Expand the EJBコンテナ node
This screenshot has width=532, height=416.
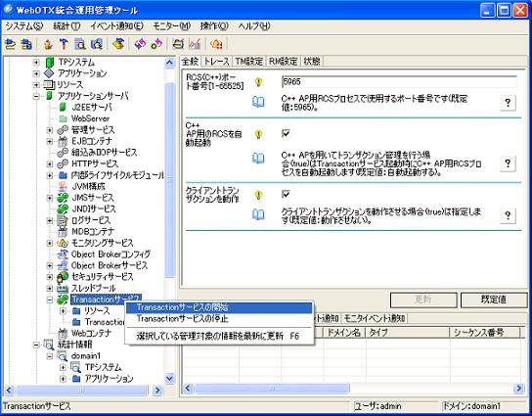coord(50,141)
